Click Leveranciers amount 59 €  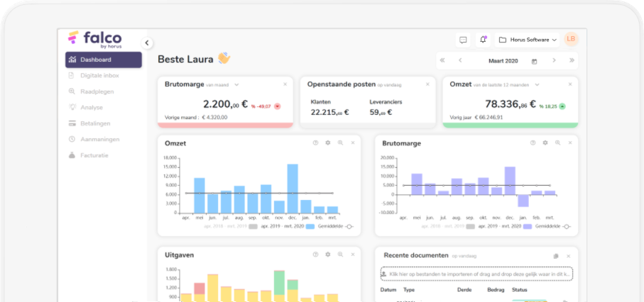coord(381,112)
